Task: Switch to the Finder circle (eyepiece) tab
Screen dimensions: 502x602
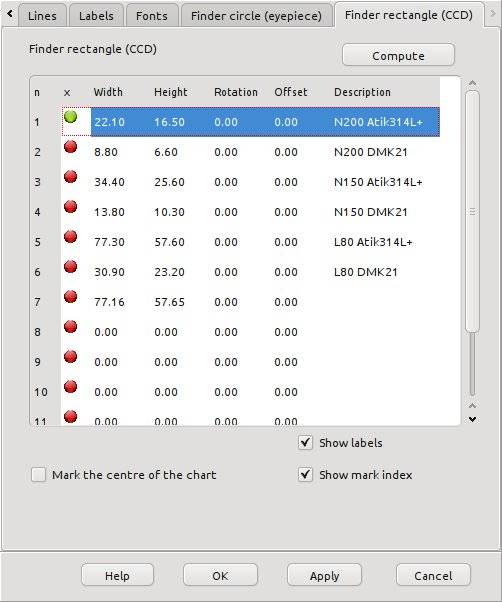Action: coord(256,15)
